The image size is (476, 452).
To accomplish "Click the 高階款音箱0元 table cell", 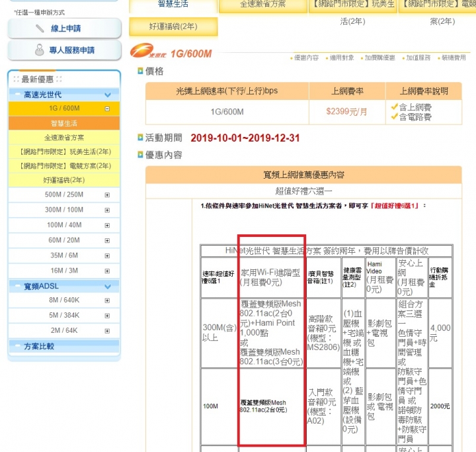I will click(323, 333).
